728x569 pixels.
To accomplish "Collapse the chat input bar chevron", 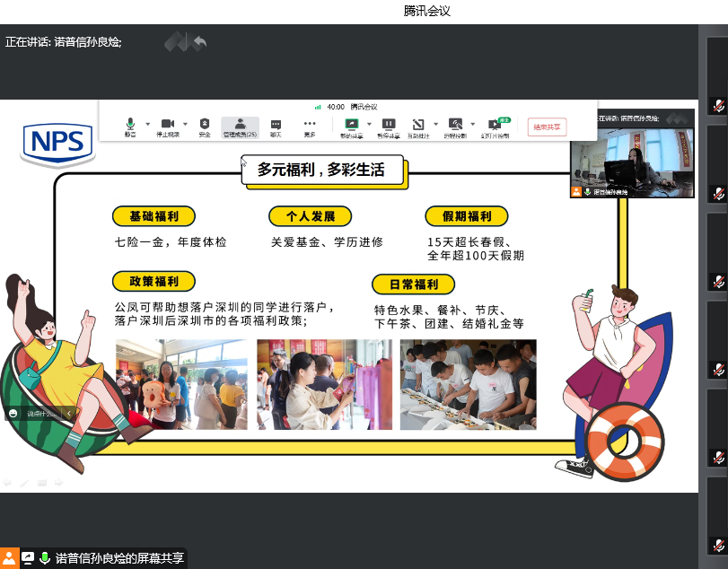I will click(69, 414).
